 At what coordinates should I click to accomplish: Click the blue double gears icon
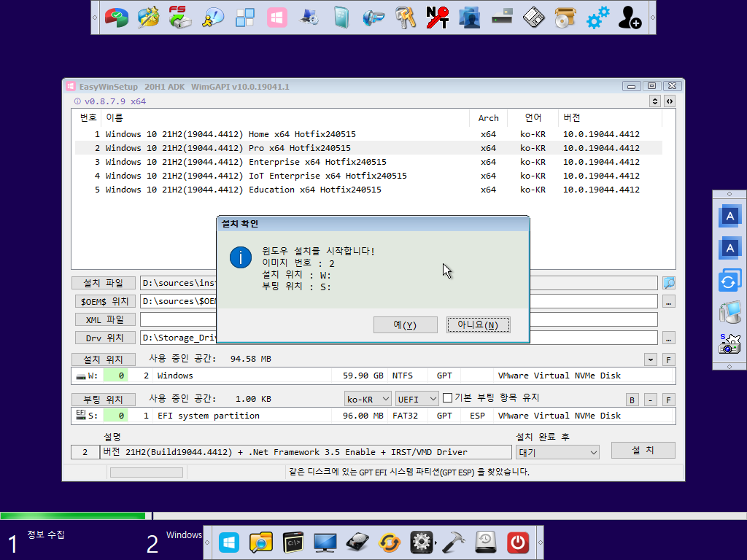pos(597,17)
